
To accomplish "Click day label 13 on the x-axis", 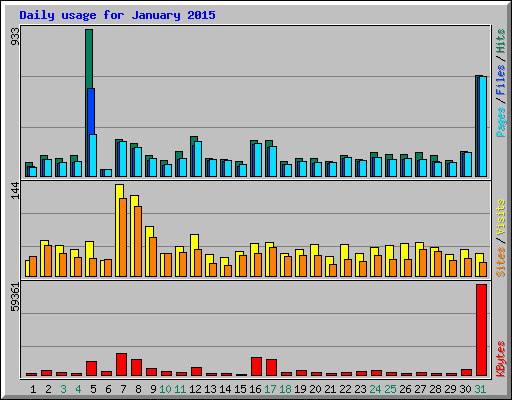I will point(210,389).
